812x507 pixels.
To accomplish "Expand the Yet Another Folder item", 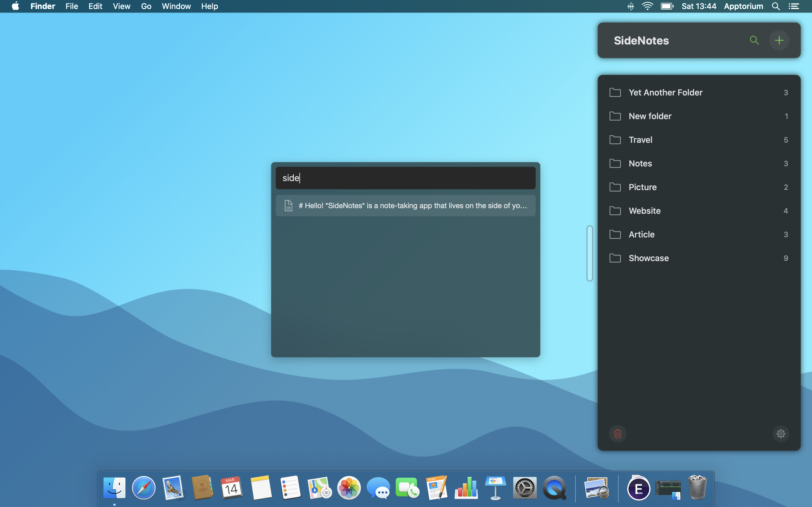I will click(x=665, y=93).
